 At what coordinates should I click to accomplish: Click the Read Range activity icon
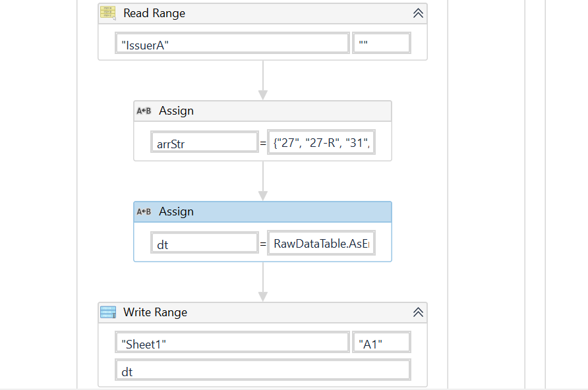(x=108, y=13)
